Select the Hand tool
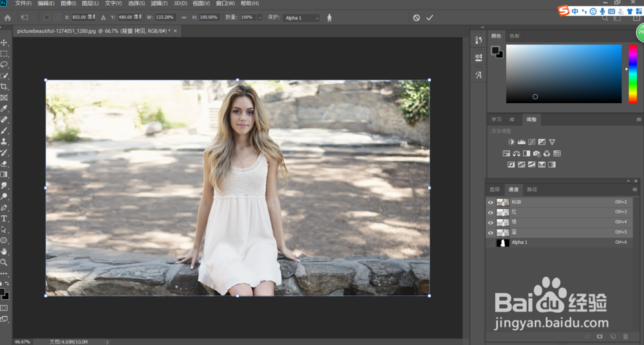 click(4, 251)
